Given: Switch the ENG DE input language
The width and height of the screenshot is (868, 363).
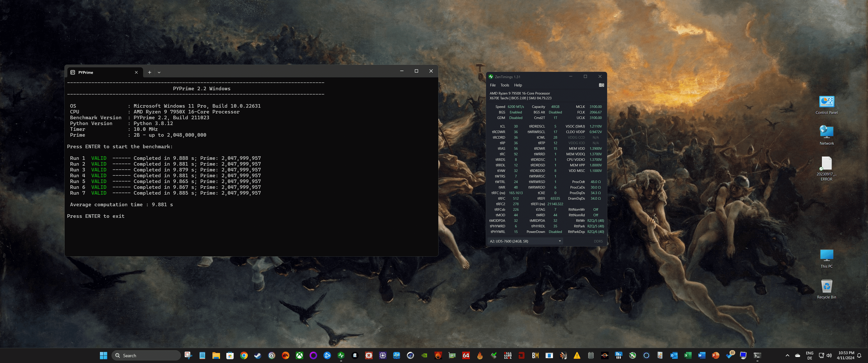Looking at the screenshot, I should [809, 355].
